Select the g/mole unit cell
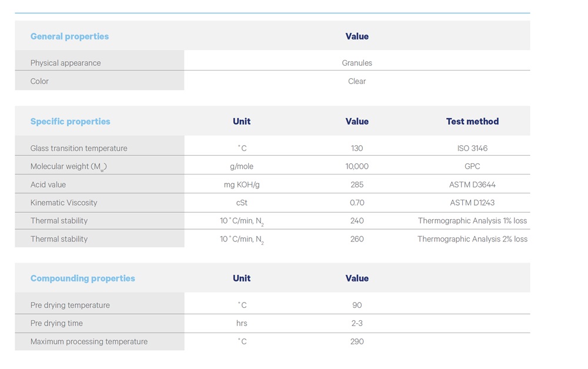This screenshot has width=588, height=369. 242,166
